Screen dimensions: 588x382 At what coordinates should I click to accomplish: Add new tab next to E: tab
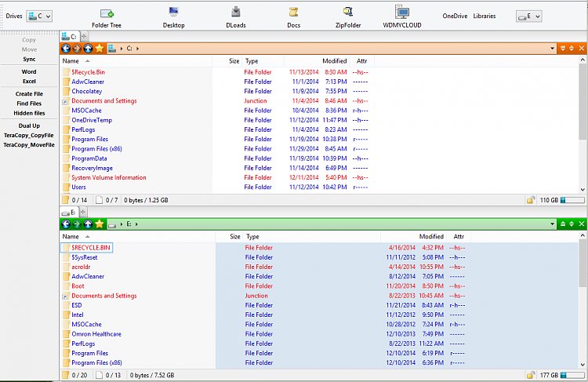[83, 212]
